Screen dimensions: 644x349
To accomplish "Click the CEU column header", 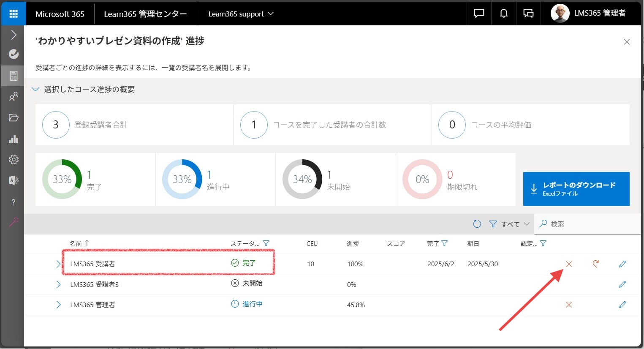I will tap(312, 244).
